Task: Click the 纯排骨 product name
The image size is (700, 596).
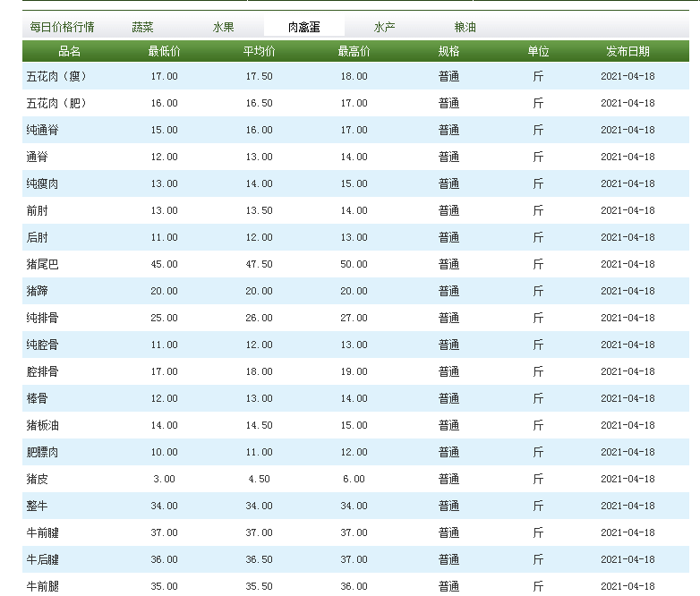Action: (42, 318)
